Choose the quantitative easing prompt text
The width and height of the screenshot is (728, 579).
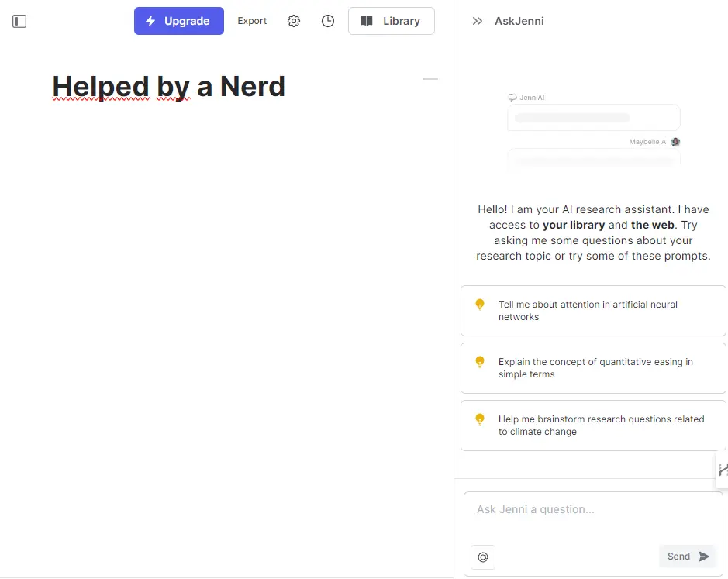(595, 368)
